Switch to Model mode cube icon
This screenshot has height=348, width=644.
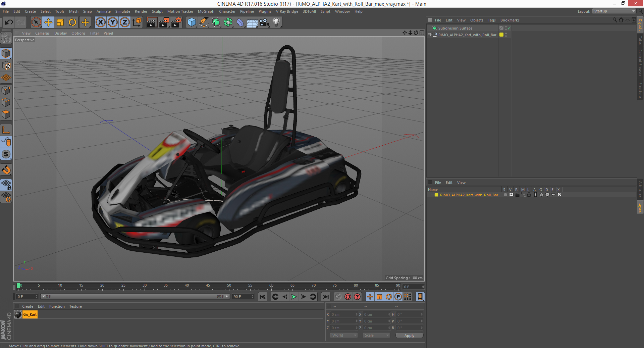tap(6, 53)
